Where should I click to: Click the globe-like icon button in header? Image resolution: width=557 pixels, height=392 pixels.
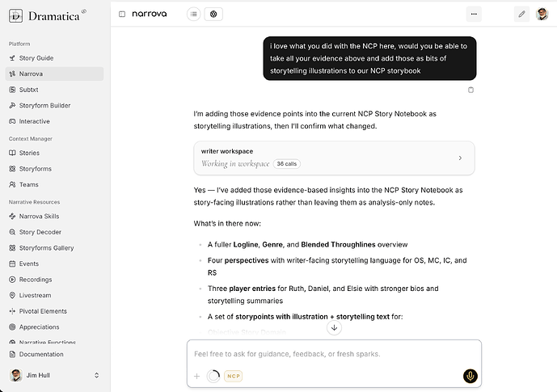point(213,14)
